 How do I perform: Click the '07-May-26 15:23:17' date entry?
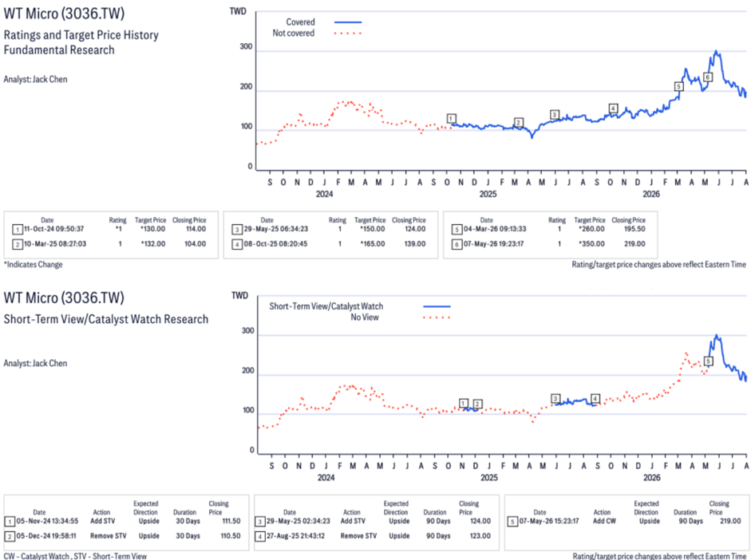tap(549, 521)
